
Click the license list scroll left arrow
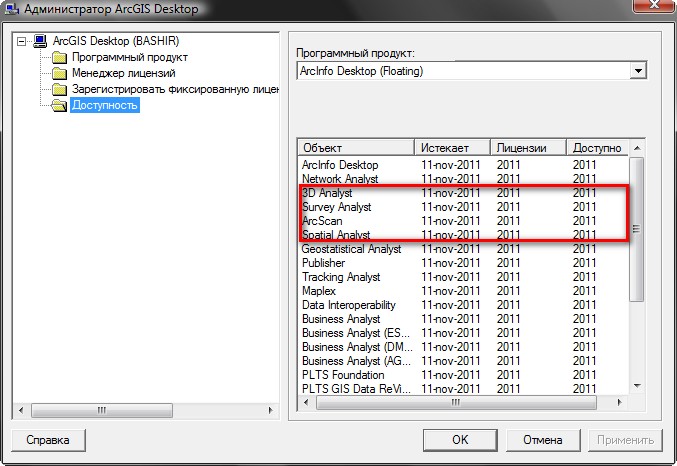tap(307, 403)
